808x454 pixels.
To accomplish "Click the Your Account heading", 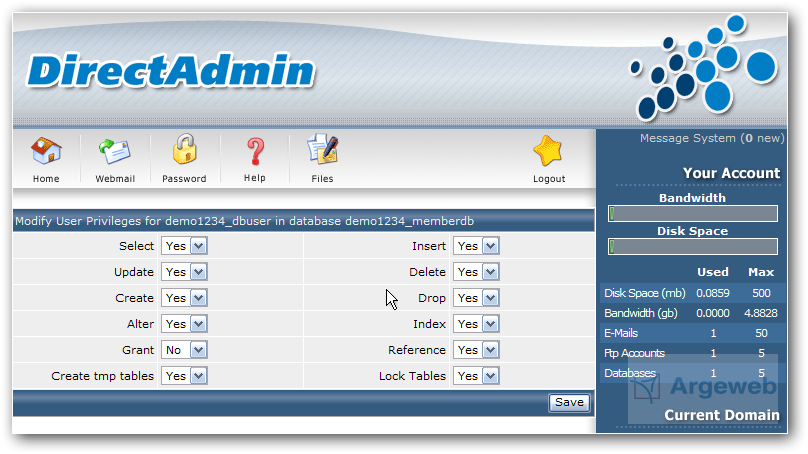I will point(731,173).
